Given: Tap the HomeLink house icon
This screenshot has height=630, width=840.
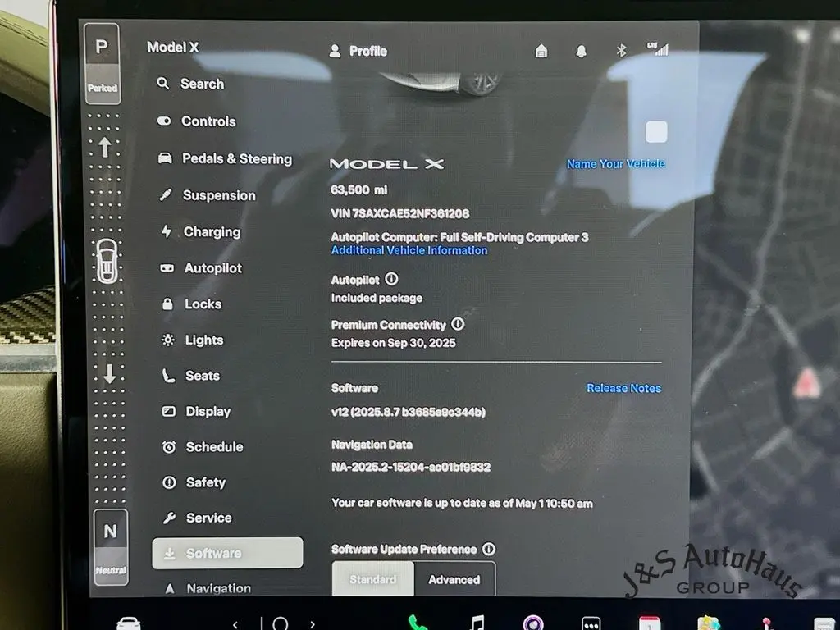Looking at the screenshot, I should pyautogui.click(x=541, y=51).
